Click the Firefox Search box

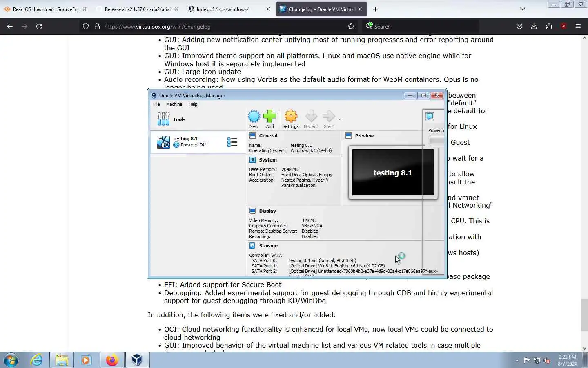[421, 26]
